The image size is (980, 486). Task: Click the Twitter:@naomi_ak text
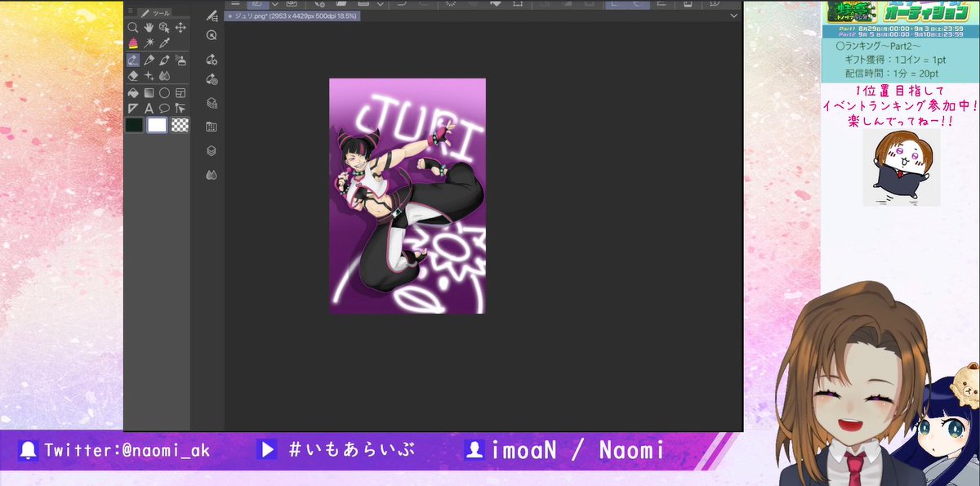127,450
